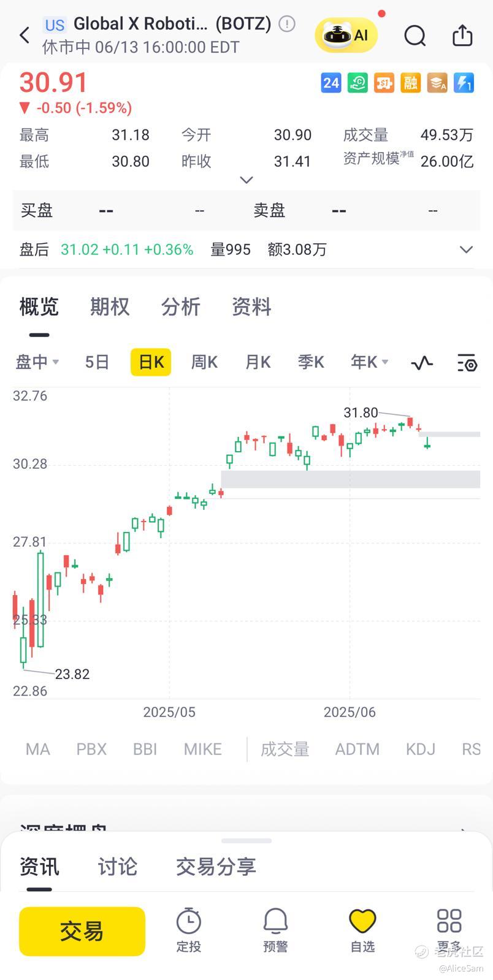Viewport: 493px width, 980px height.
Task: Open chart settings list icon
Action: pos(467,363)
